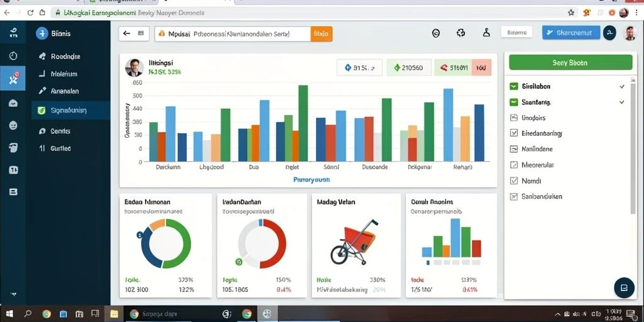
Task: Click the search input field in the header
Action: [233, 34]
